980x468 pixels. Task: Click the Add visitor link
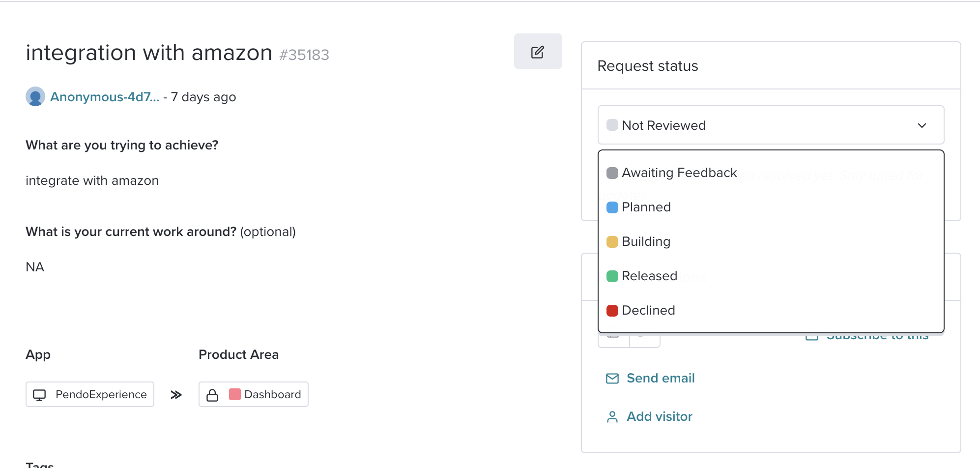point(659,416)
